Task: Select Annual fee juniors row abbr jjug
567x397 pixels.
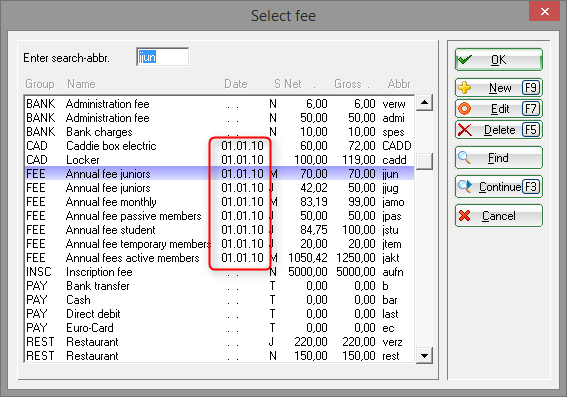Action: [x=219, y=188]
